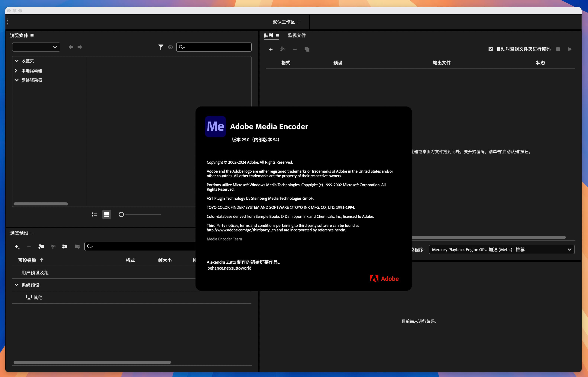Select 收藏夹 in the folder tree
This screenshot has width=588, height=377.
(28, 61)
